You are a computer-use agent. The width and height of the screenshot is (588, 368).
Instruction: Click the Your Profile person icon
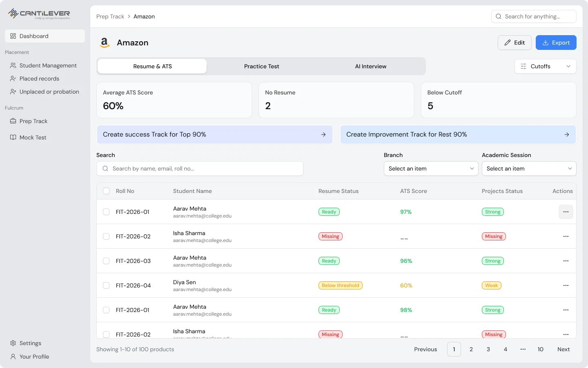(x=13, y=357)
